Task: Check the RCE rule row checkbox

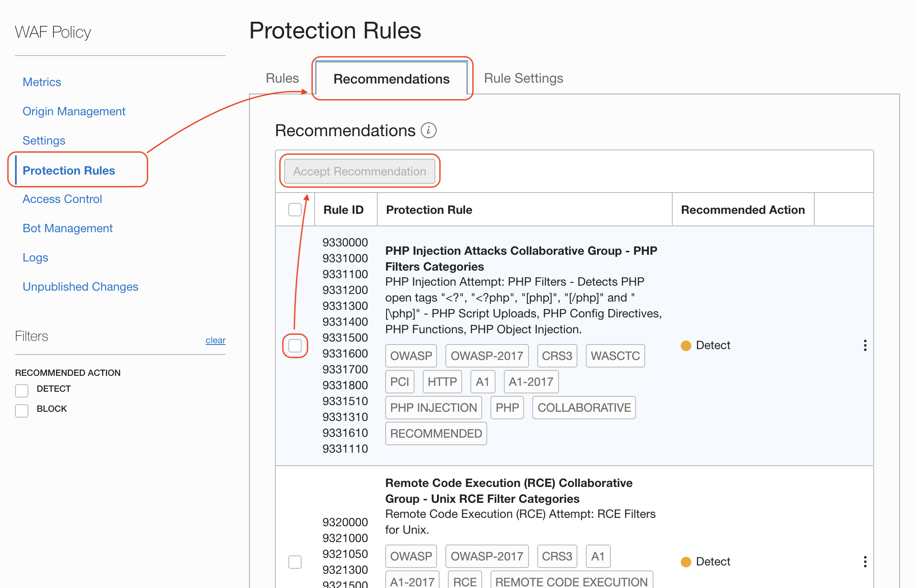Action: (x=295, y=562)
